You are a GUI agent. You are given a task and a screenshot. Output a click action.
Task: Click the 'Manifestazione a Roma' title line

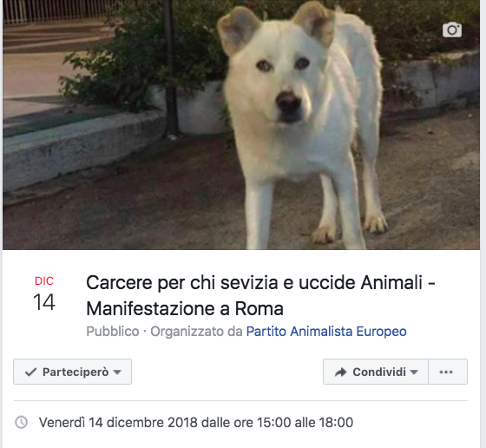click(185, 309)
